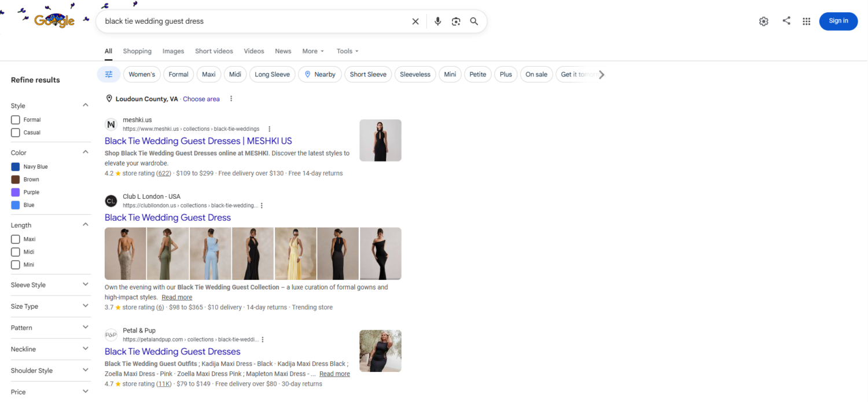The height and width of the screenshot is (402, 868).
Task: Click the meshki.us site favicon
Action: click(111, 125)
